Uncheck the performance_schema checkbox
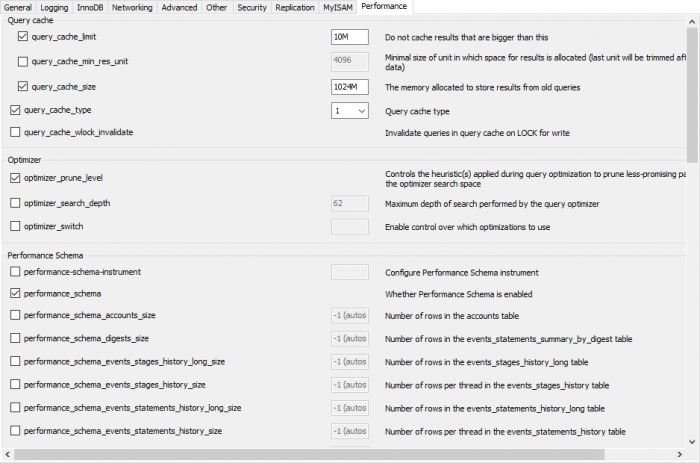Image resolution: width=700 pixels, height=463 pixels. coord(15,294)
